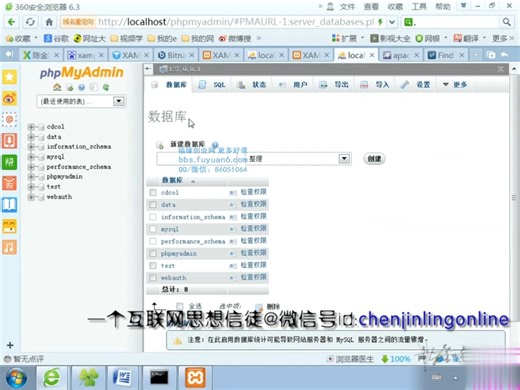
Task: Click the 创建 button
Action: [374, 159]
